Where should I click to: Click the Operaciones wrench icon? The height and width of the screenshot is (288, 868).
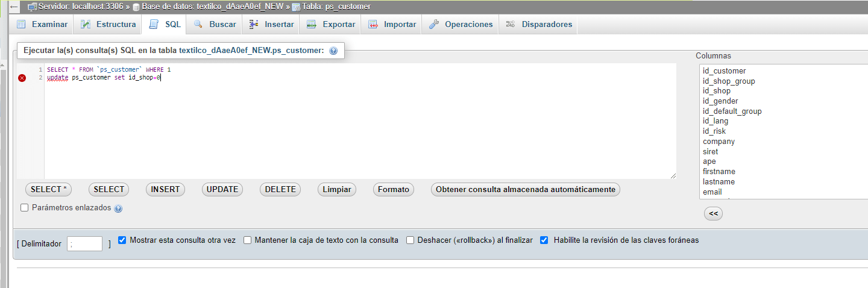coord(434,24)
